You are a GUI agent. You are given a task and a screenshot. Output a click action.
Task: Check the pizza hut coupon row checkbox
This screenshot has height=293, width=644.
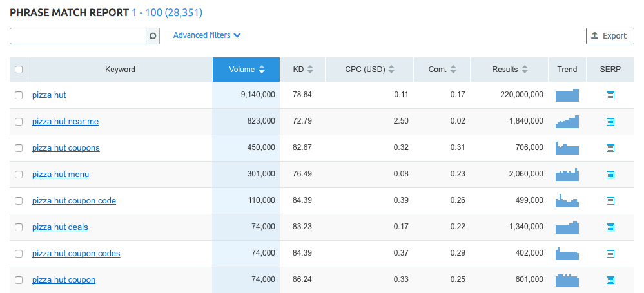click(x=19, y=280)
